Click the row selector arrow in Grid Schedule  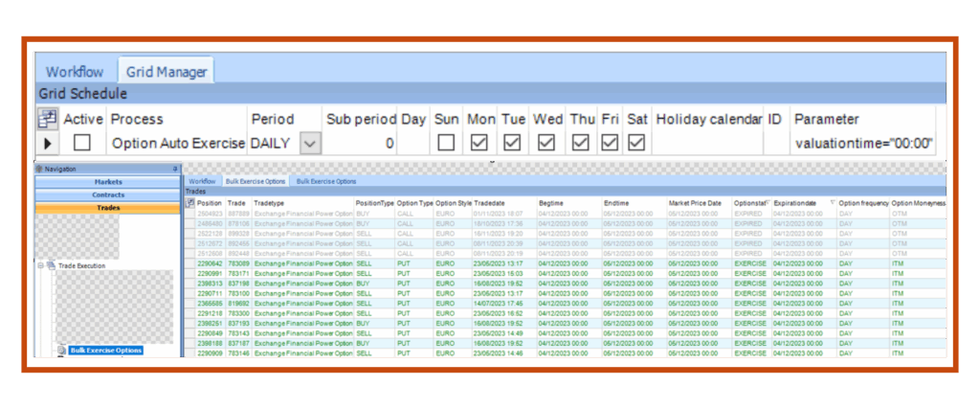46,143
